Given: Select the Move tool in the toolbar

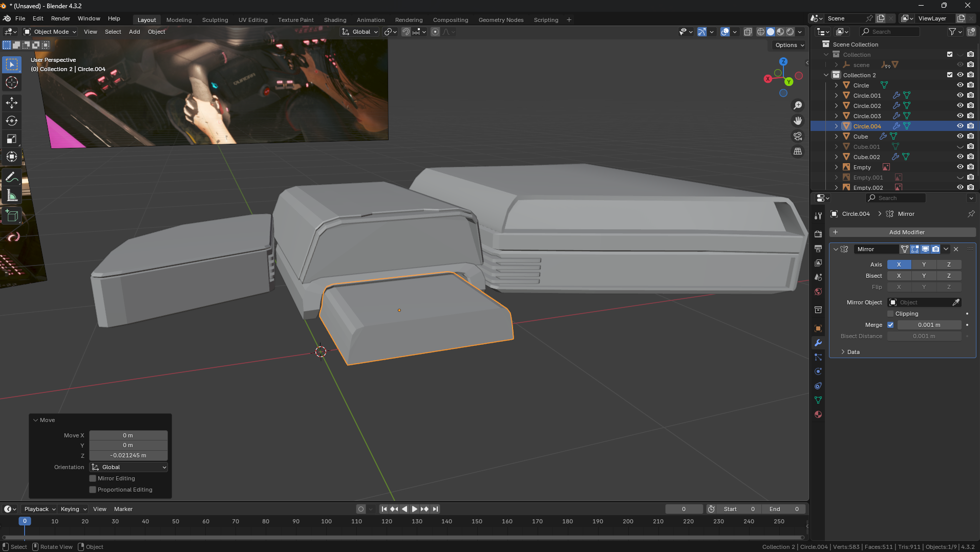Looking at the screenshot, I should [x=12, y=102].
